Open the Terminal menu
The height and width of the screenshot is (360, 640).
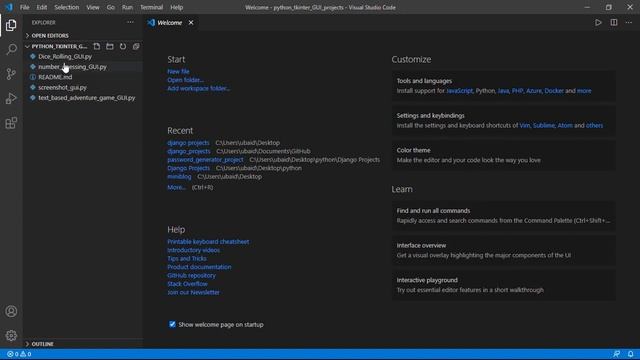[151, 7]
